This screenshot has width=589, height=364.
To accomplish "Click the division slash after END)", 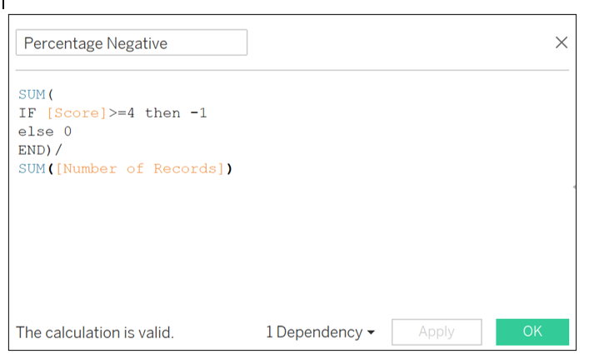I will 58,150.
